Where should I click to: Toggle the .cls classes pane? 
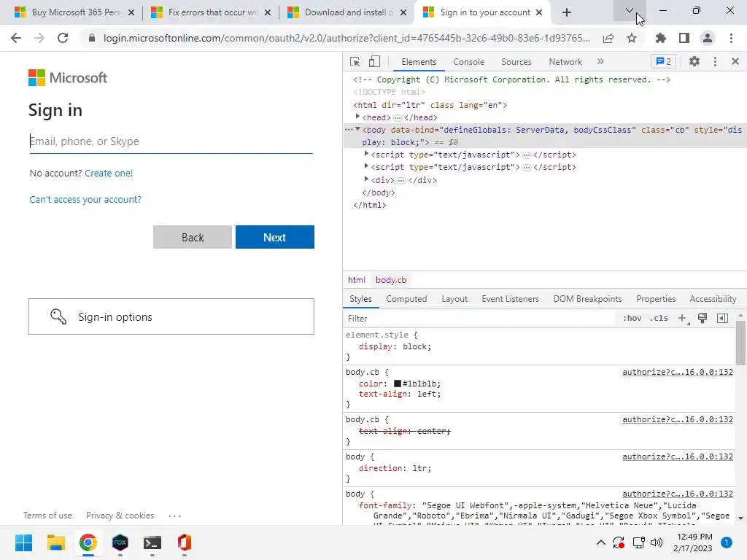(x=659, y=318)
